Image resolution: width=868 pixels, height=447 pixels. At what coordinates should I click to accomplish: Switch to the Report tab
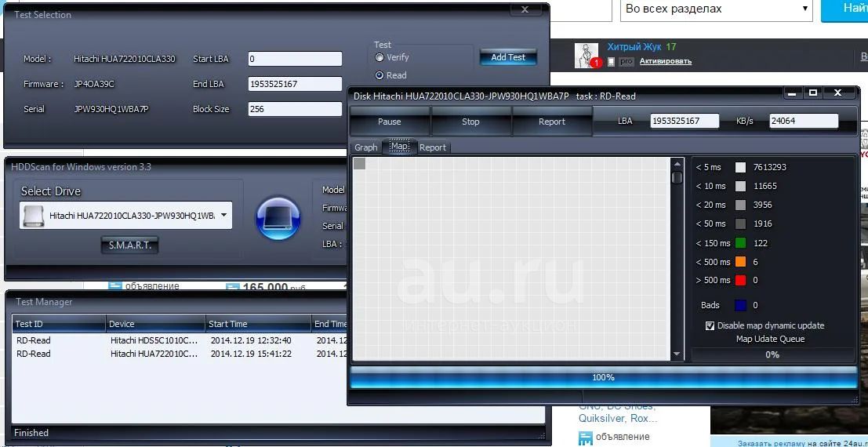coord(432,147)
